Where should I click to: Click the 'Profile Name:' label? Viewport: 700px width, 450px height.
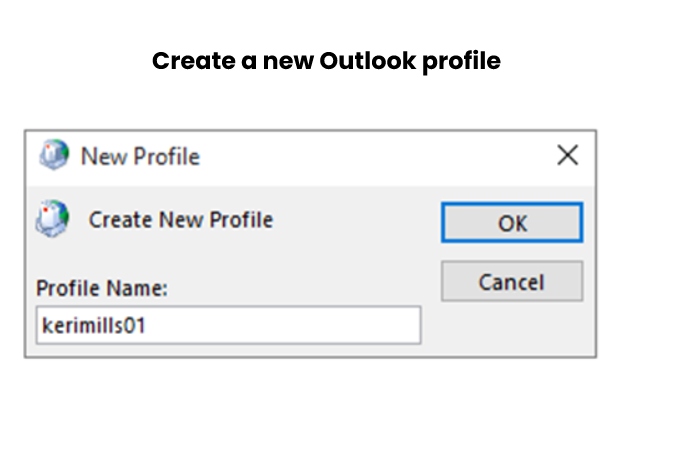pos(102,288)
